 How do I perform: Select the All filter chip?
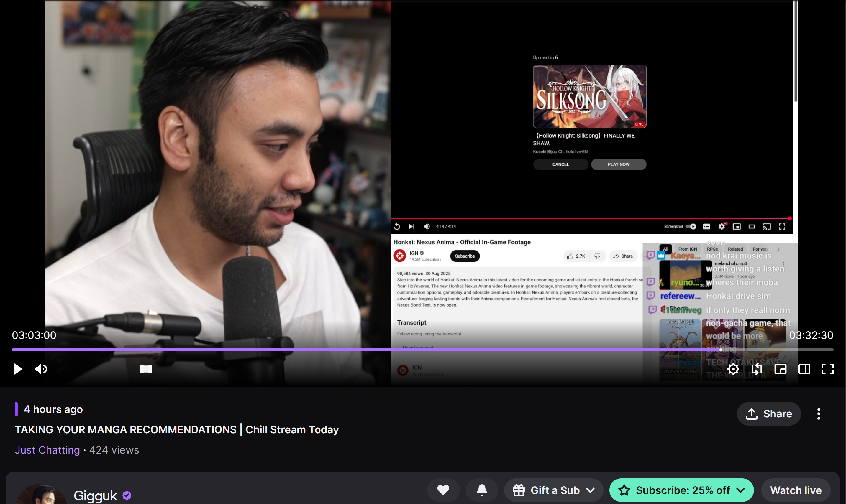pyautogui.click(x=665, y=249)
